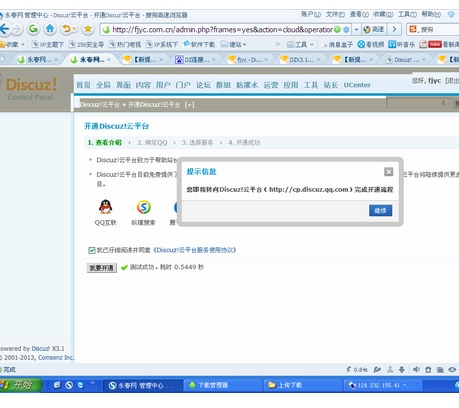The image size is (459, 408).
Task: Click the QQ互联 penguin icon
Action: tap(105, 207)
